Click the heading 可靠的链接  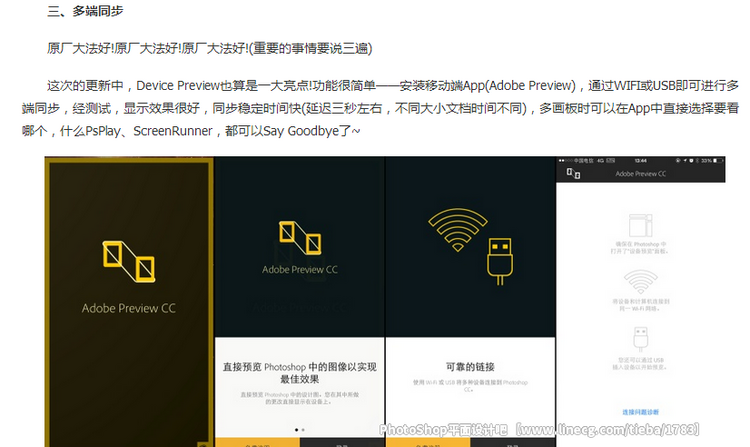click(470, 367)
